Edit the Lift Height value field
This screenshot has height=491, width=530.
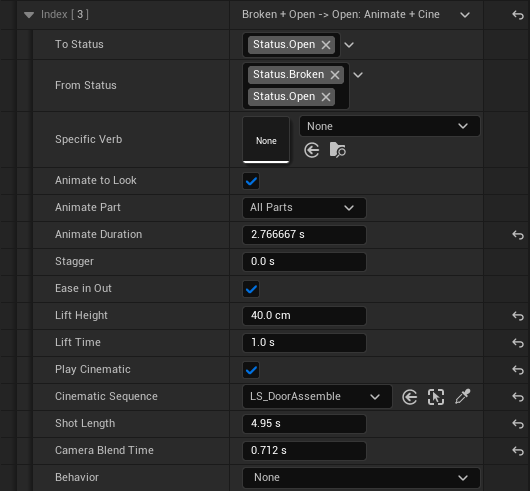[304, 316]
